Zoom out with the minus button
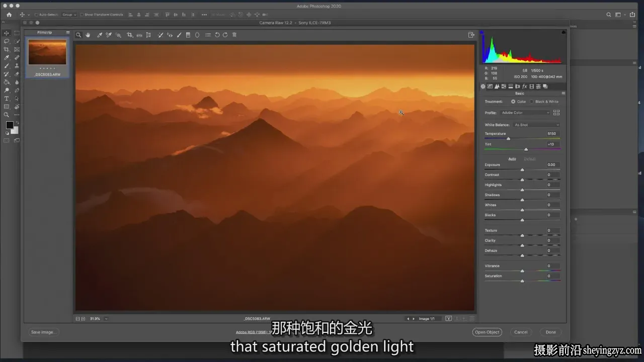 coord(78,318)
